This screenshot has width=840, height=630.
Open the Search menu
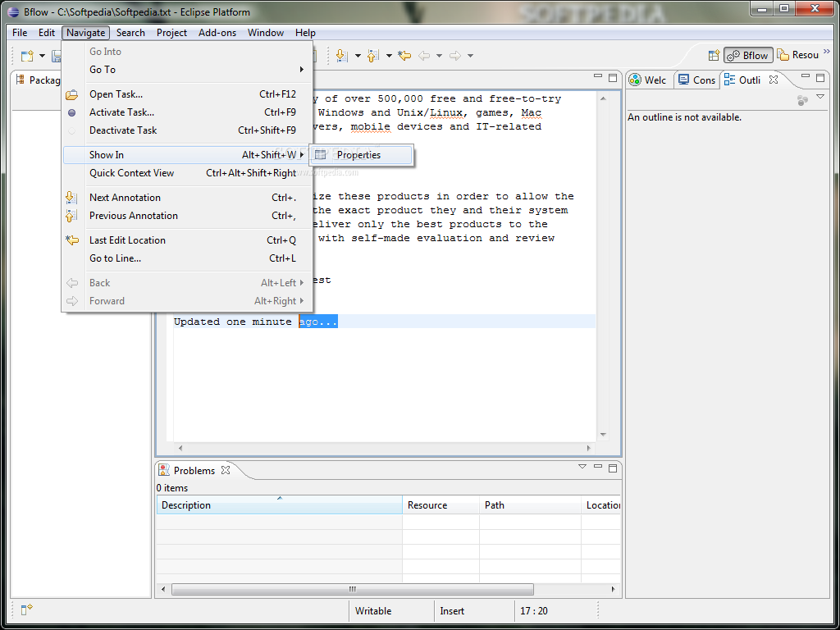click(130, 33)
